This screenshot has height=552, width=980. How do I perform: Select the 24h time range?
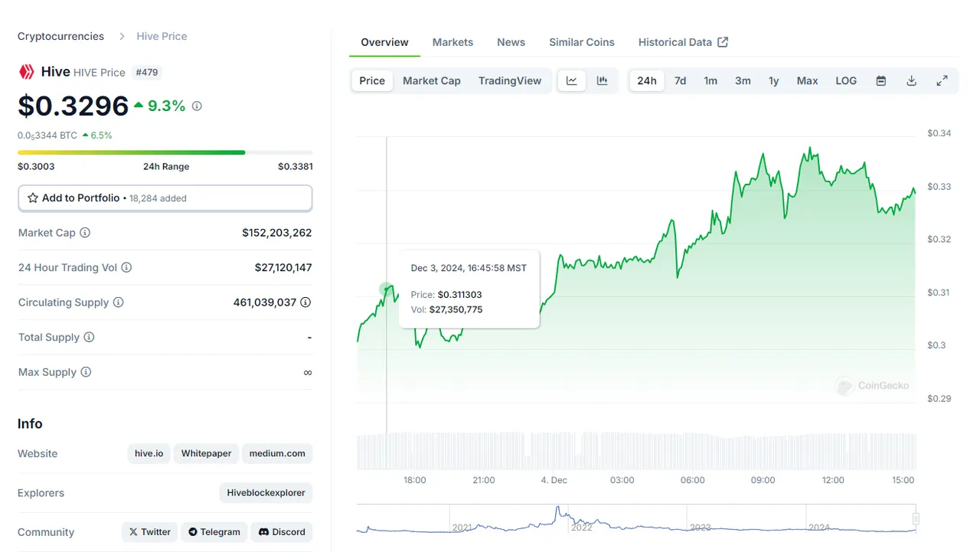pyautogui.click(x=647, y=80)
